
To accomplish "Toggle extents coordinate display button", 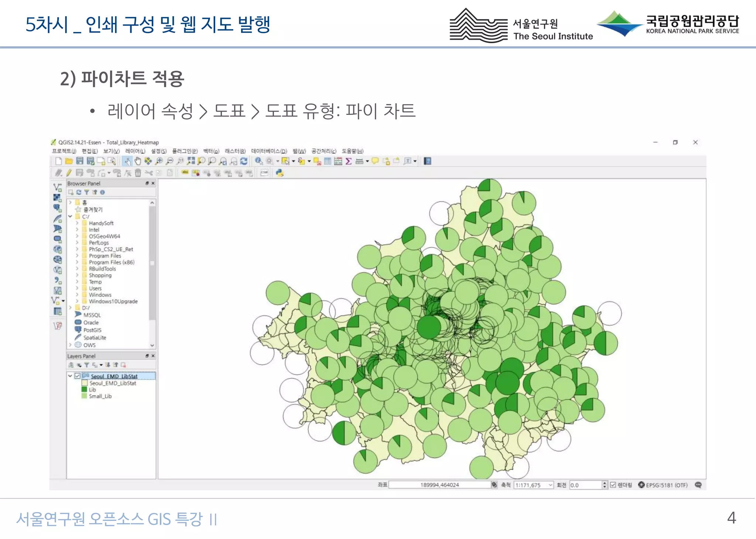I will click(x=494, y=485).
